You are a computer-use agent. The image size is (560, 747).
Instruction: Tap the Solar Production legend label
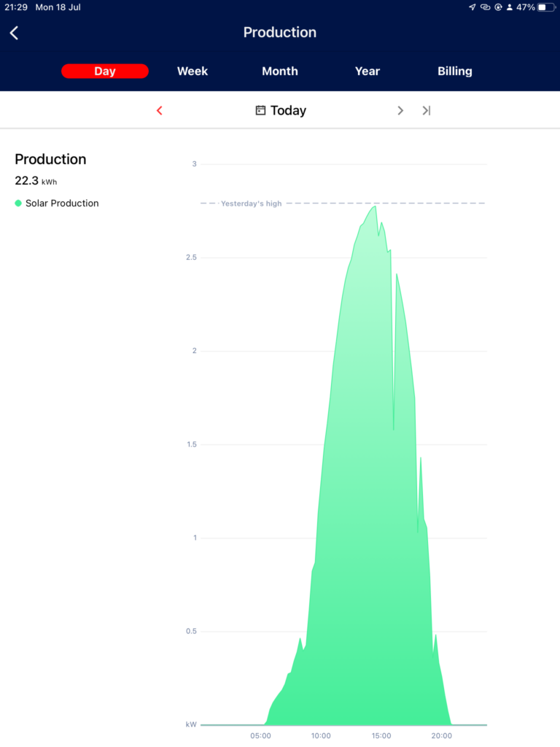tap(62, 204)
